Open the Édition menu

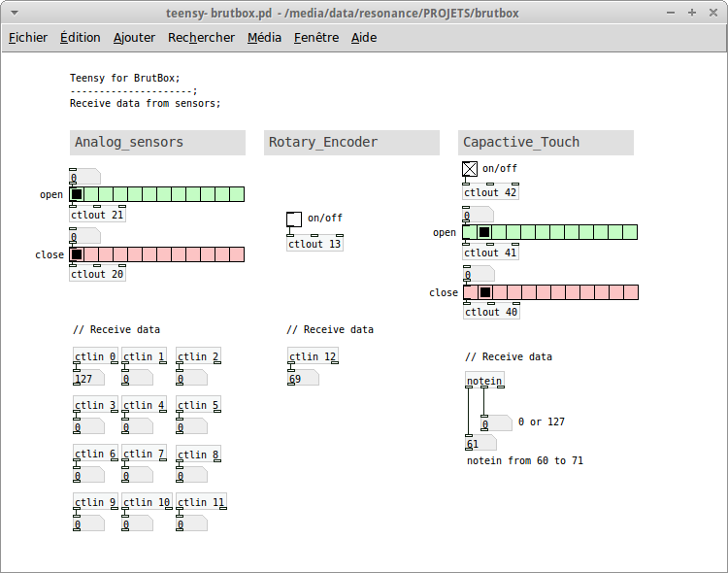pos(81,38)
